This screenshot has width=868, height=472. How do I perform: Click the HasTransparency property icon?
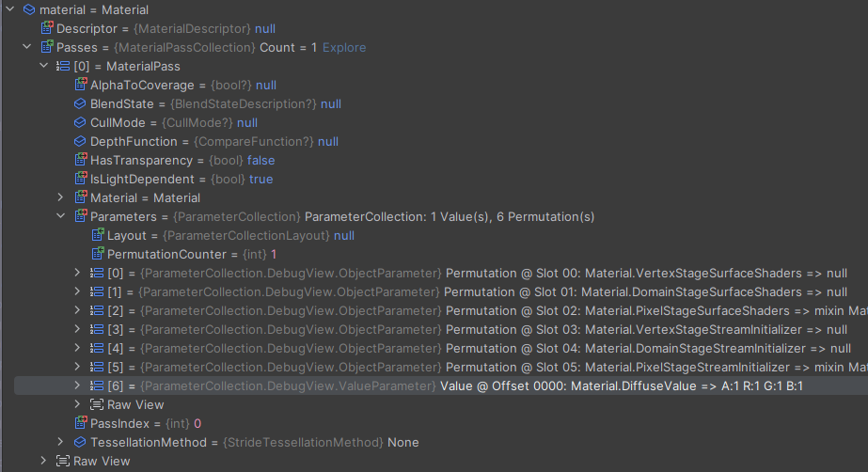pyautogui.click(x=80, y=160)
